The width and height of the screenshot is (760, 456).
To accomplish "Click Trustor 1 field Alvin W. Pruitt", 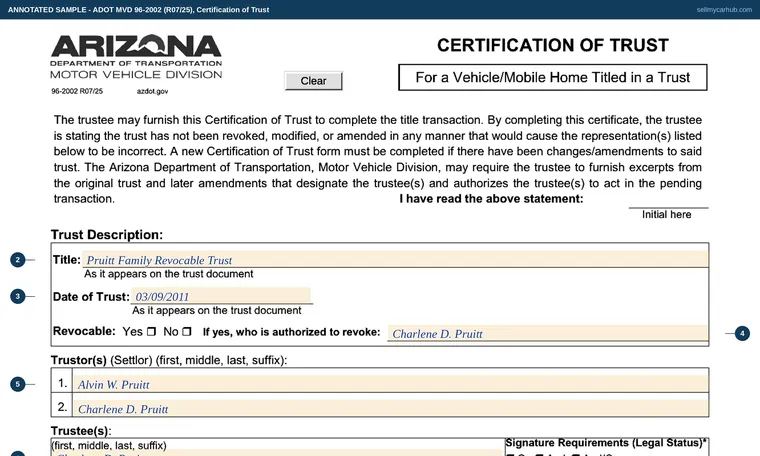I will [x=390, y=384].
